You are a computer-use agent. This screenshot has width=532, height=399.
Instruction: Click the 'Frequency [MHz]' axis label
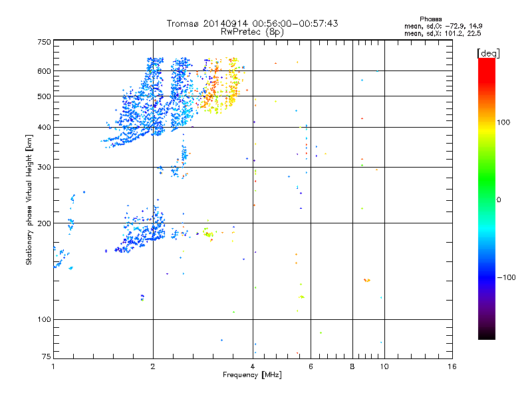[252, 375]
